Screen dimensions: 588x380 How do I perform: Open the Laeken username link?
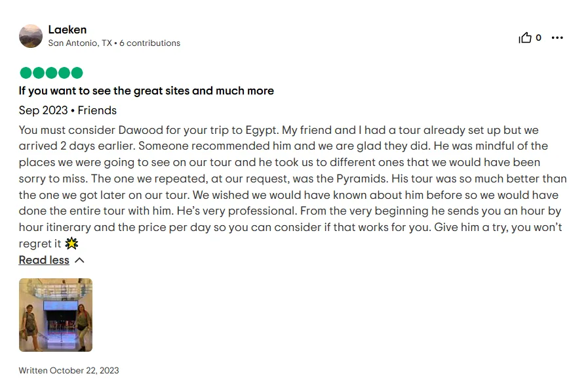click(67, 30)
